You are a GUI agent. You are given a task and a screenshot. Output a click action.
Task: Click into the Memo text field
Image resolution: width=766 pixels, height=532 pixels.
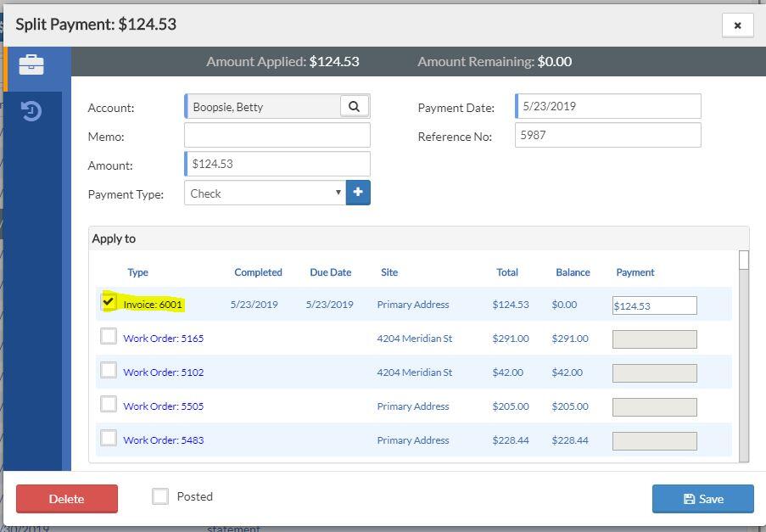(277, 136)
